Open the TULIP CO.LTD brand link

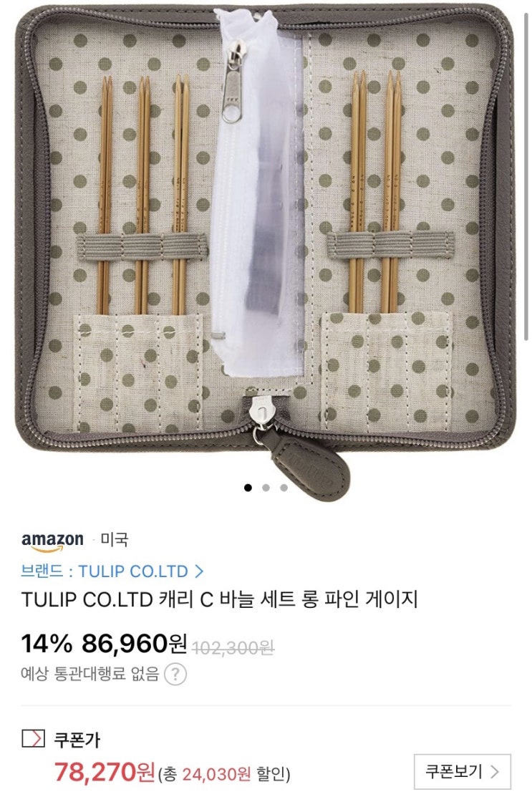point(112,571)
